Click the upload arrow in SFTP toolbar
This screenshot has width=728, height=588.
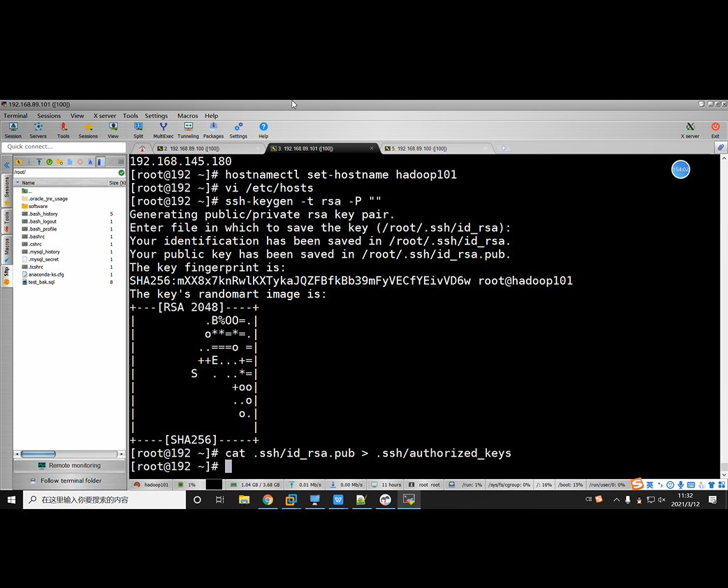(39, 162)
